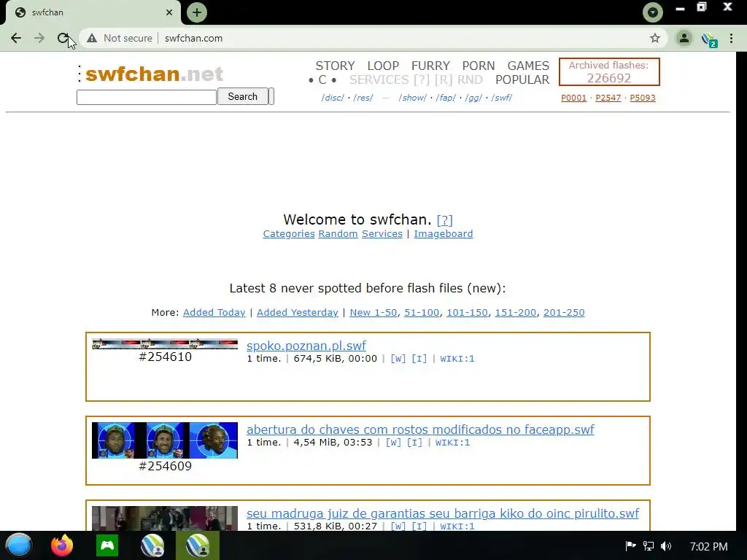Viewport: 747px width, 560px height.
Task: Select the swfchan browser tab
Action: 93,12
